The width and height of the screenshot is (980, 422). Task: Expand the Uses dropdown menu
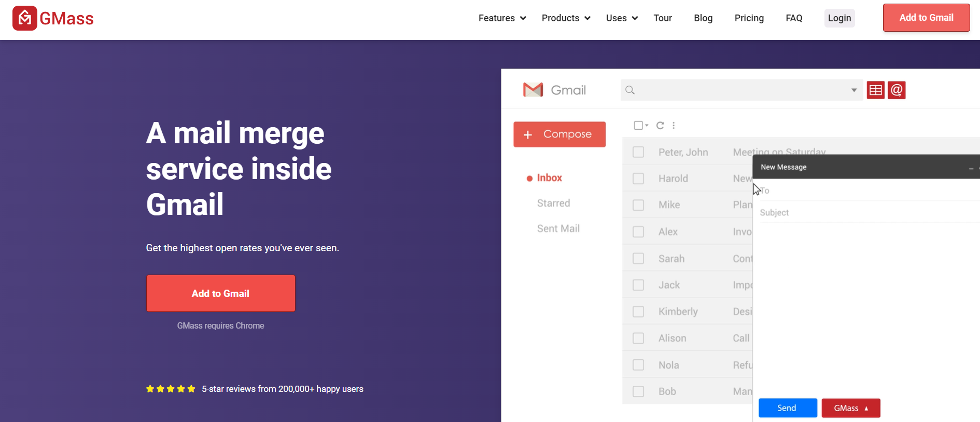[622, 18]
